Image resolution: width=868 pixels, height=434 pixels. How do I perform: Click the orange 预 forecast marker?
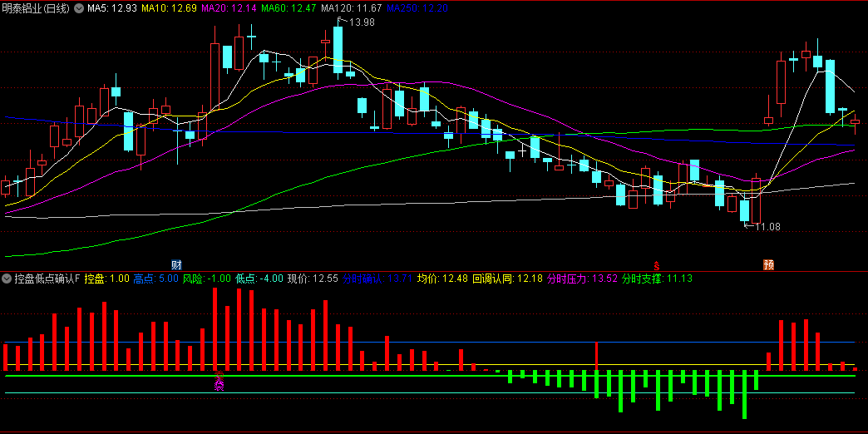tap(768, 264)
